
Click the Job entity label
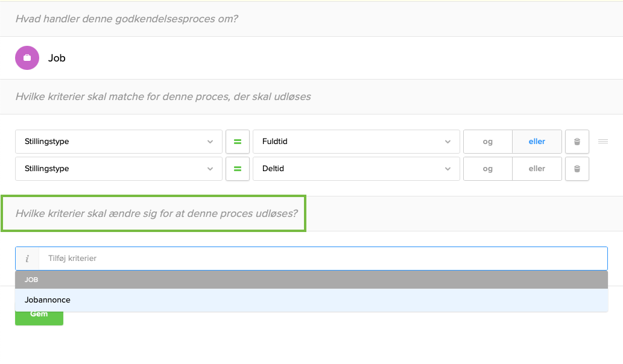click(x=57, y=58)
